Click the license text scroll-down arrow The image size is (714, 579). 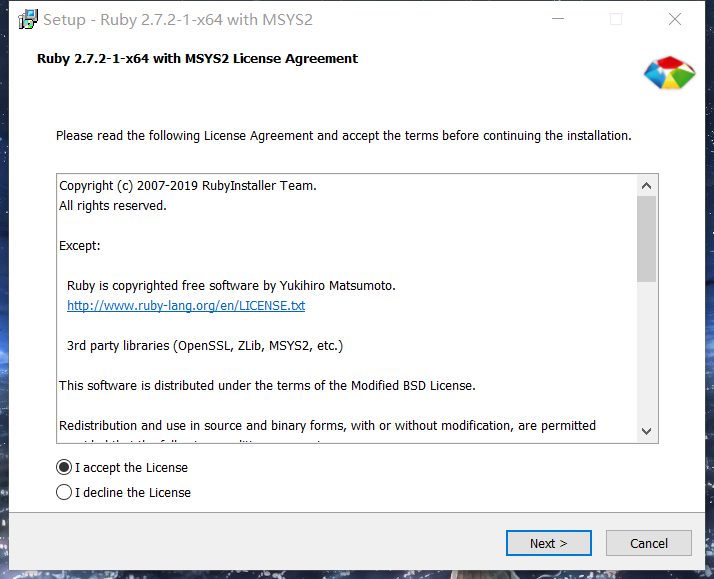[646, 431]
